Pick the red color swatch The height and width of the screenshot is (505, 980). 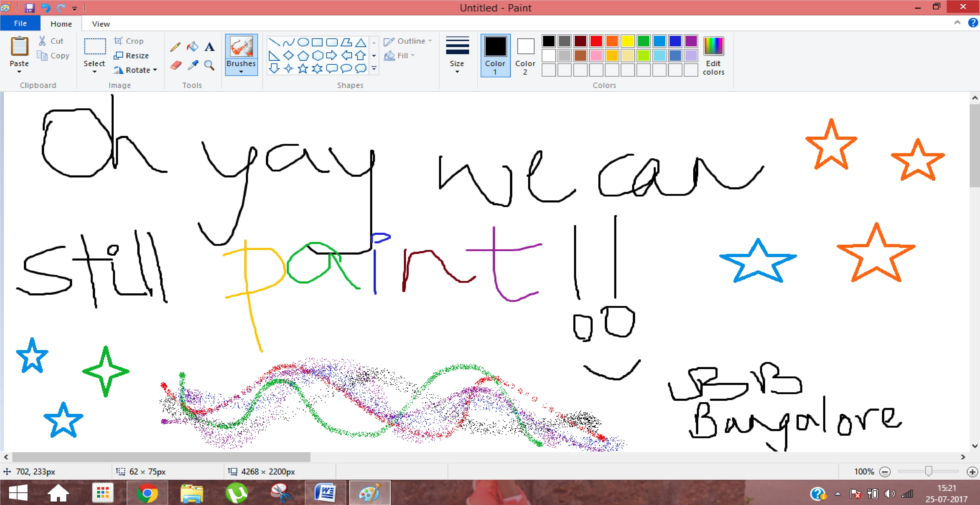point(596,41)
